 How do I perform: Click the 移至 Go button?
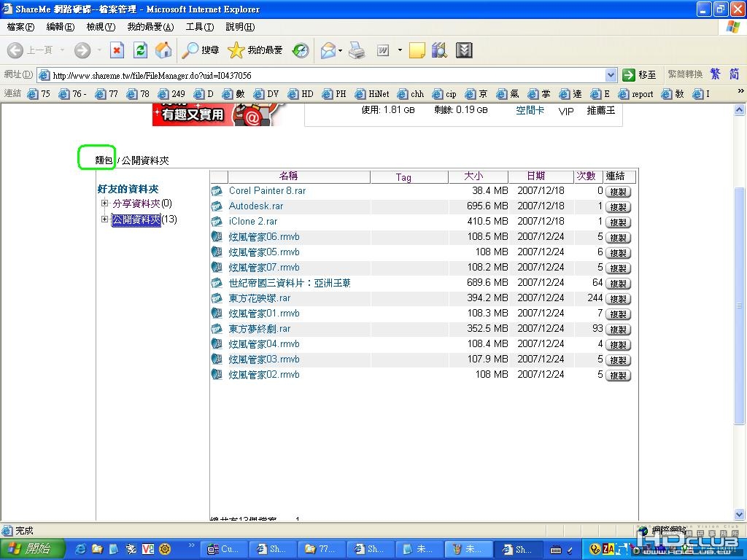coord(639,75)
